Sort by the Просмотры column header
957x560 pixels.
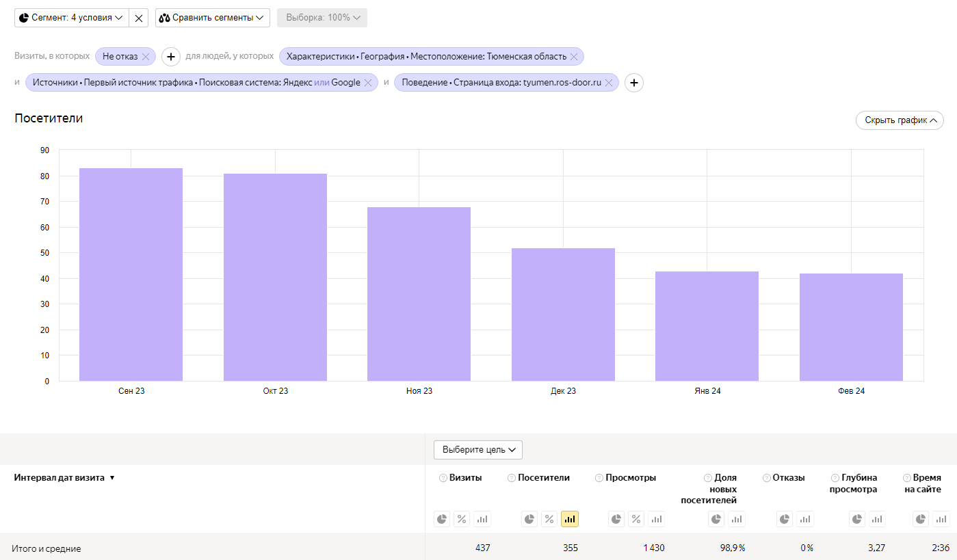630,478
